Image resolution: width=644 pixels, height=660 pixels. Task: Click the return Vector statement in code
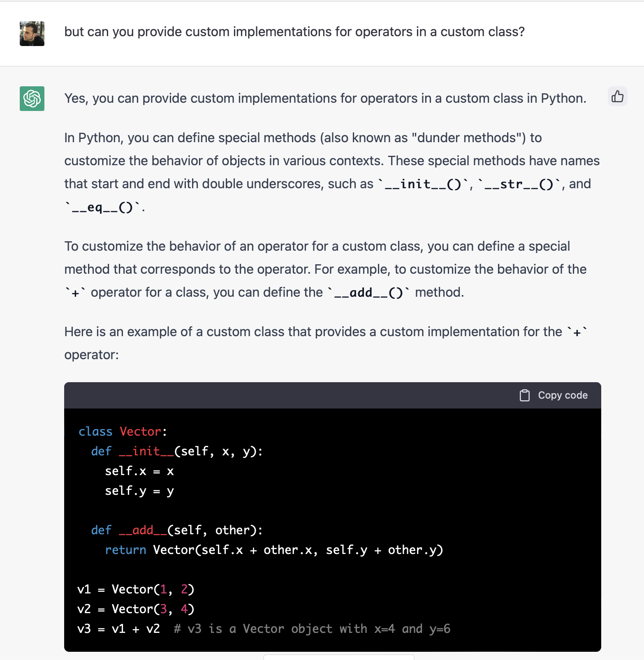point(274,550)
